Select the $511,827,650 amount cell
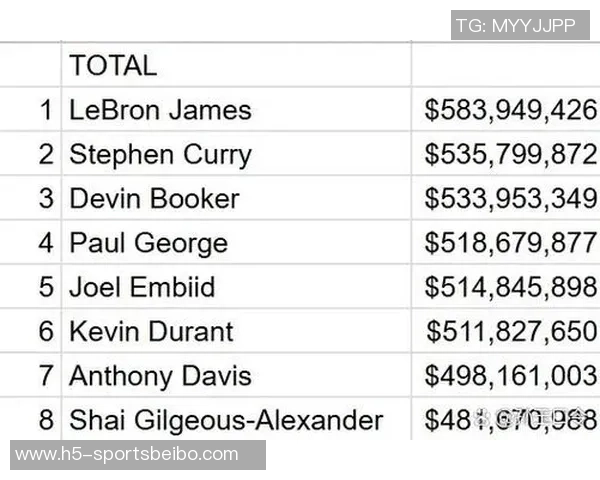 (510, 331)
